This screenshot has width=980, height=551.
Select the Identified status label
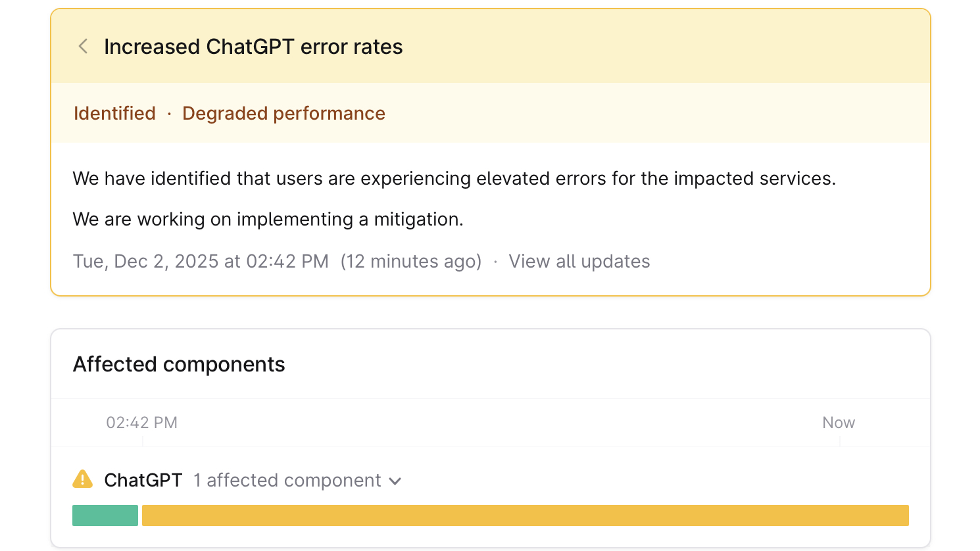(114, 113)
